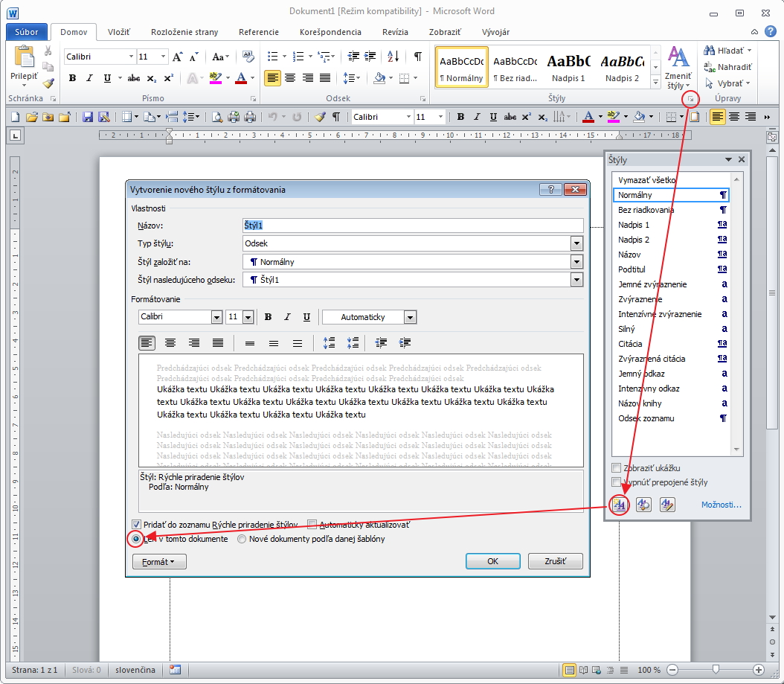Click the Prilepiť paste icon in ribbon
This screenshot has height=684, width=784.
point(24,56)
